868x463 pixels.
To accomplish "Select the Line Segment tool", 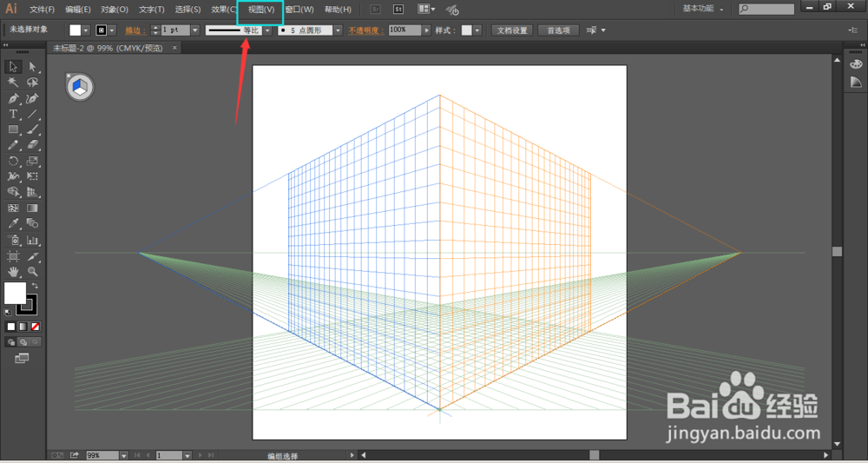I will pyautogui.click(x=33, y=114).
